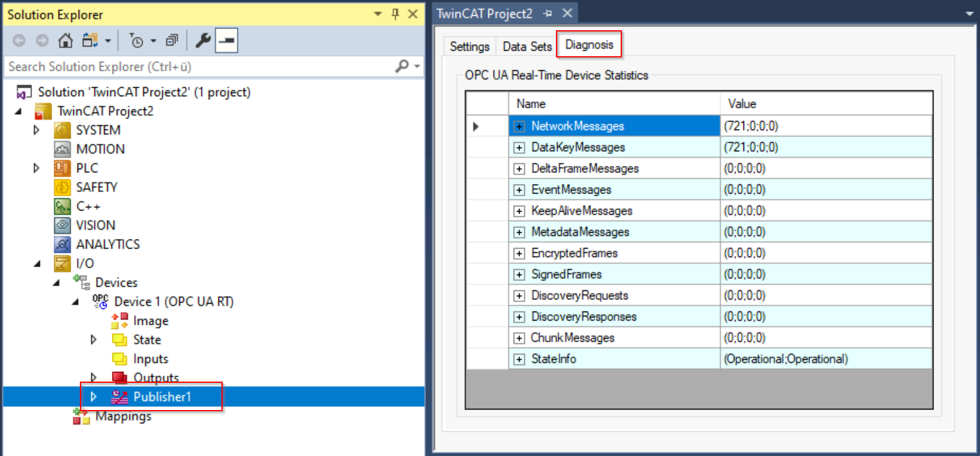Click the Home icon in Solution Explorer
980x456 pixels.
point(65,41)
